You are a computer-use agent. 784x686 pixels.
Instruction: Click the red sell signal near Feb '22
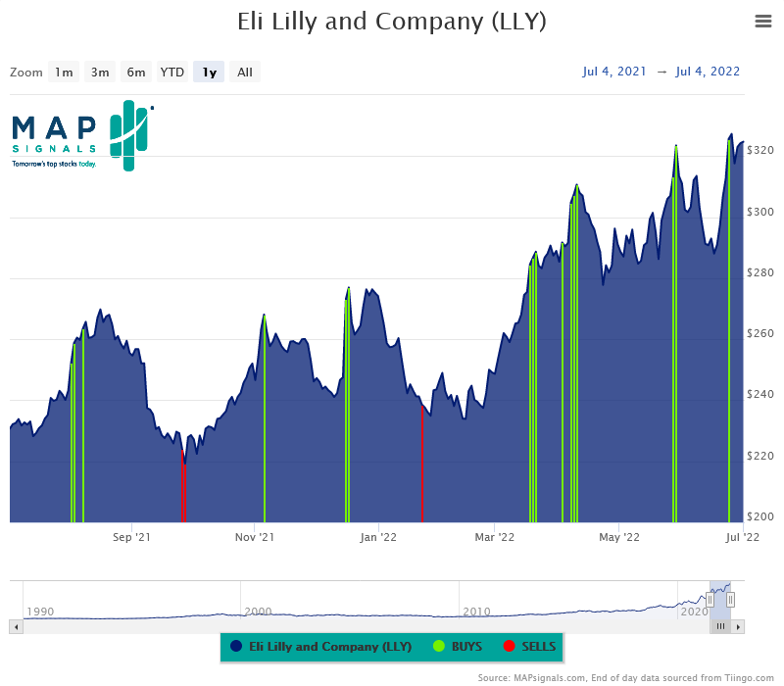click(x=422, y=464)
